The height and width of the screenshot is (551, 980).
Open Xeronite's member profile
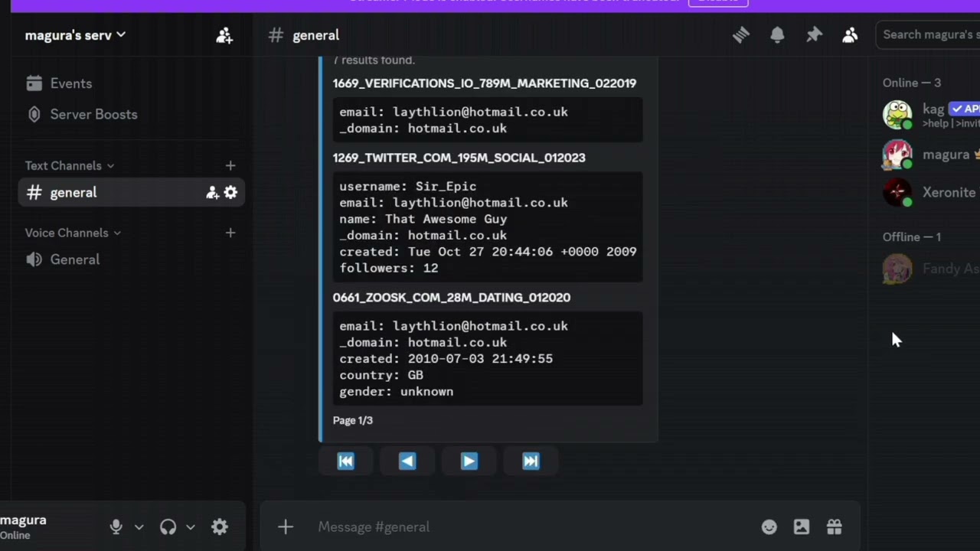(x=931, y=192)
